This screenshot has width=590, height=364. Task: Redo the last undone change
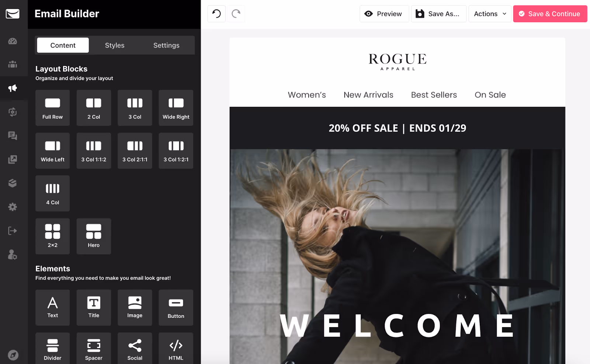pos(236,14)
